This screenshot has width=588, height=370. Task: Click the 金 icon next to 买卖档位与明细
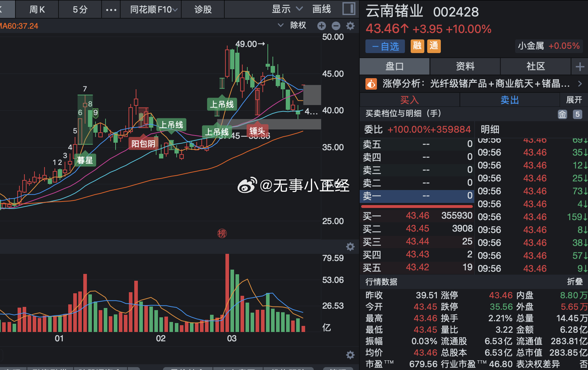coord(563,114)
